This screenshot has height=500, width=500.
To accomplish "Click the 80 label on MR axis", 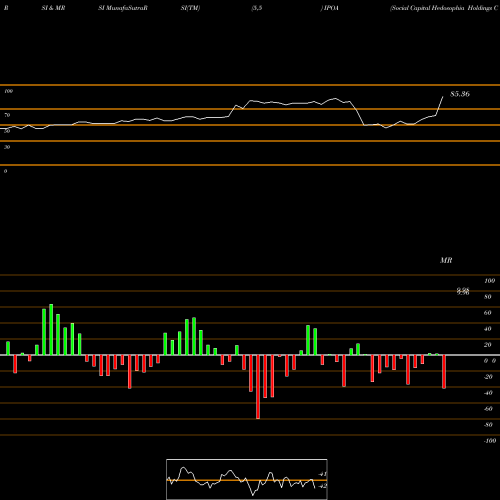I will coord(488,297).
